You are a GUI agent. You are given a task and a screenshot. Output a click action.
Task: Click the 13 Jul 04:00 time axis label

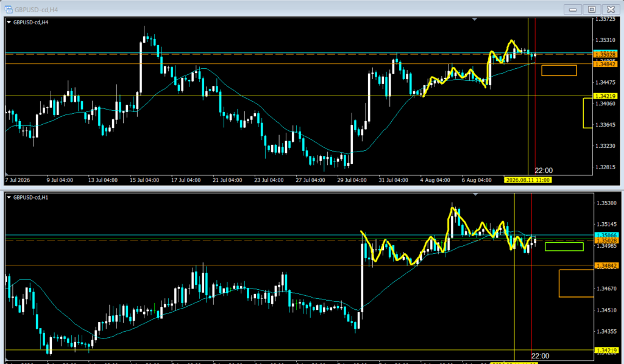(102, 180)
